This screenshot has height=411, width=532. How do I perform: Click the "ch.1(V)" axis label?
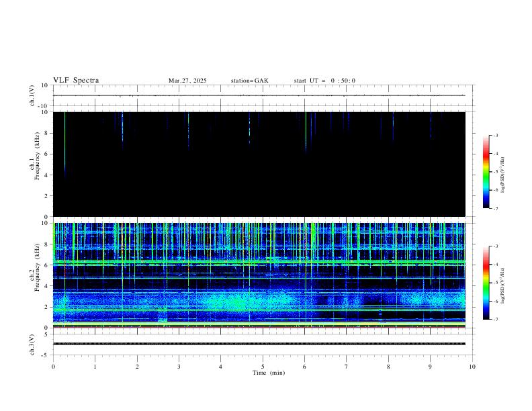point(32,95)
